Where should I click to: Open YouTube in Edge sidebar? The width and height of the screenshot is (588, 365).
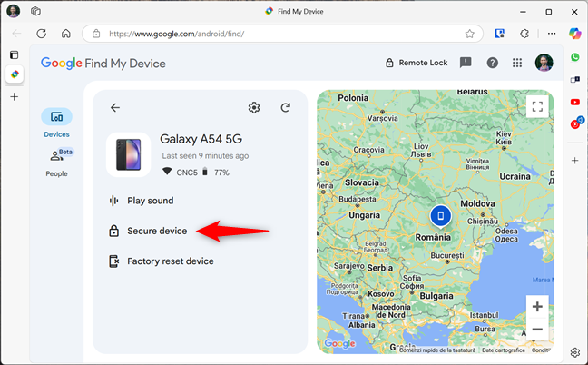[x=575, y=102]
